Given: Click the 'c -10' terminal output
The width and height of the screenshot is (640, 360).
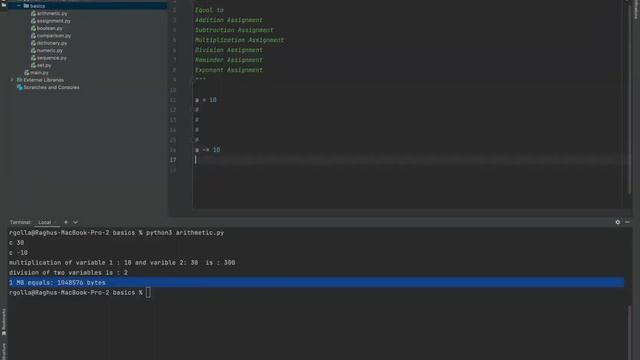Looking at the screenshot, I should click(x=18, y=253).
